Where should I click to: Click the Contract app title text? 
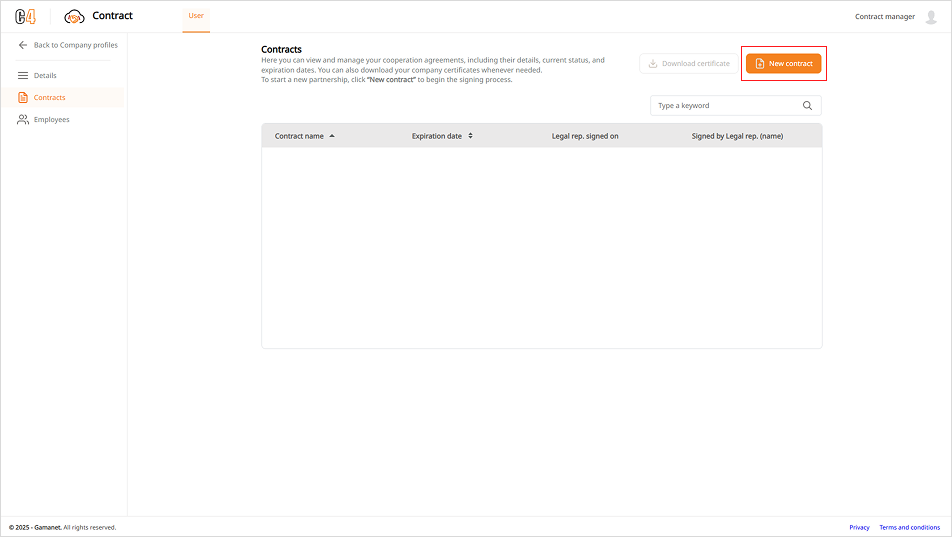click(x=112, y=16)
